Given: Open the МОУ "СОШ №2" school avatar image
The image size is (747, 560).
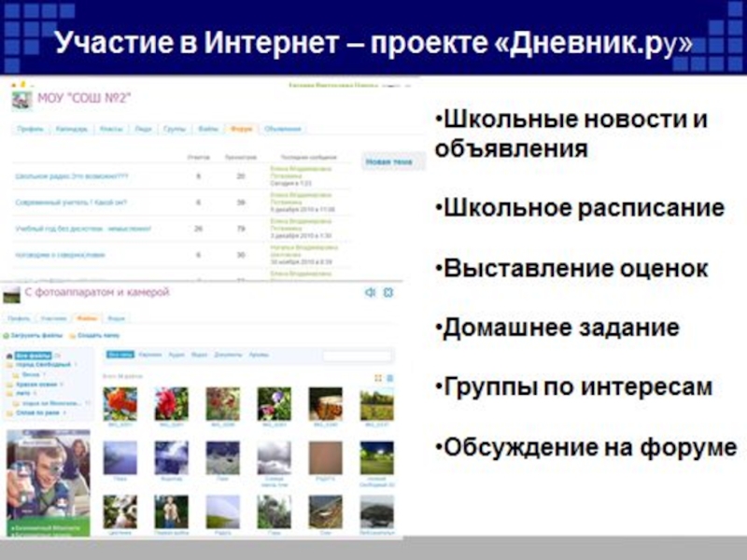Looking at the screenshot, I should pyautogui.click(x=21, y=101).
